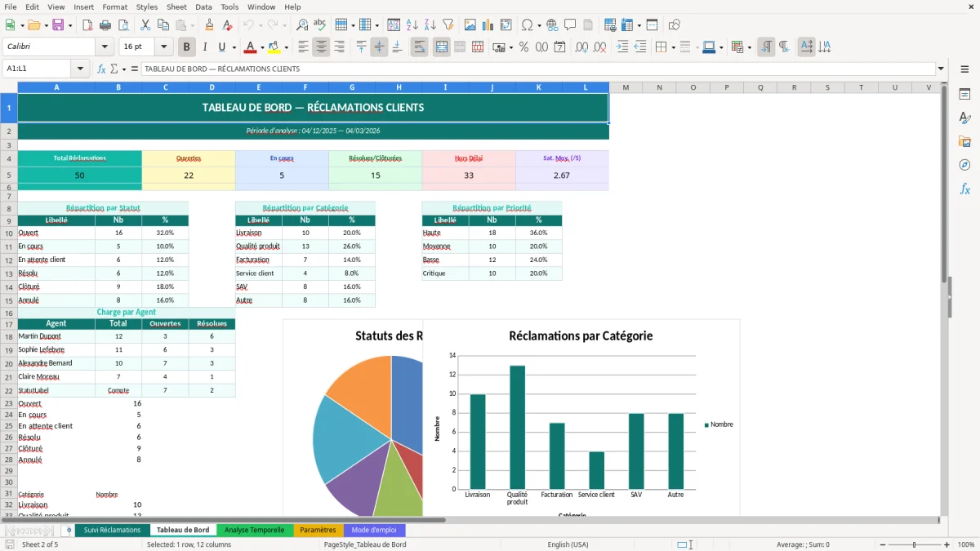Toggle Merge and Center Cells
Screen dimensions: 980x551
point(442,47)
